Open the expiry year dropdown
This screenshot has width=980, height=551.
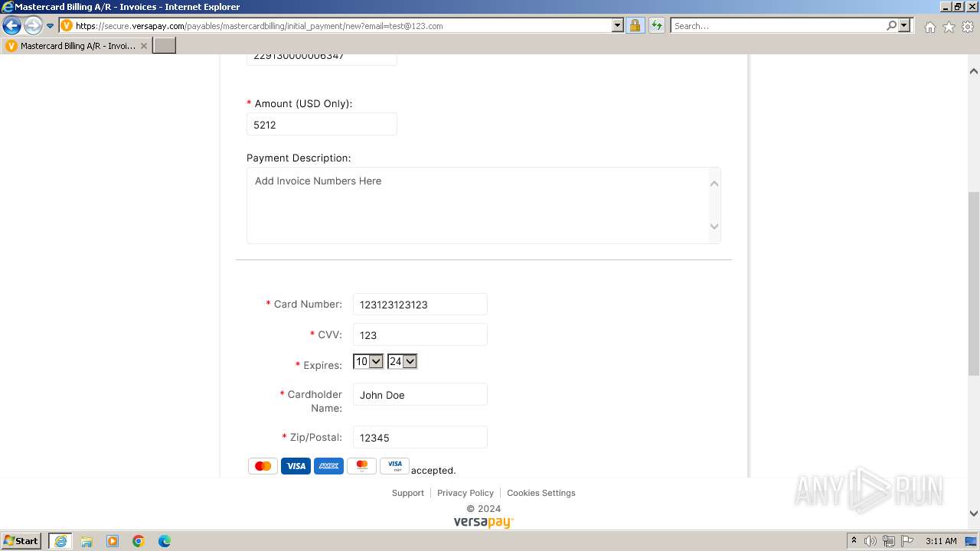(402, 361)
